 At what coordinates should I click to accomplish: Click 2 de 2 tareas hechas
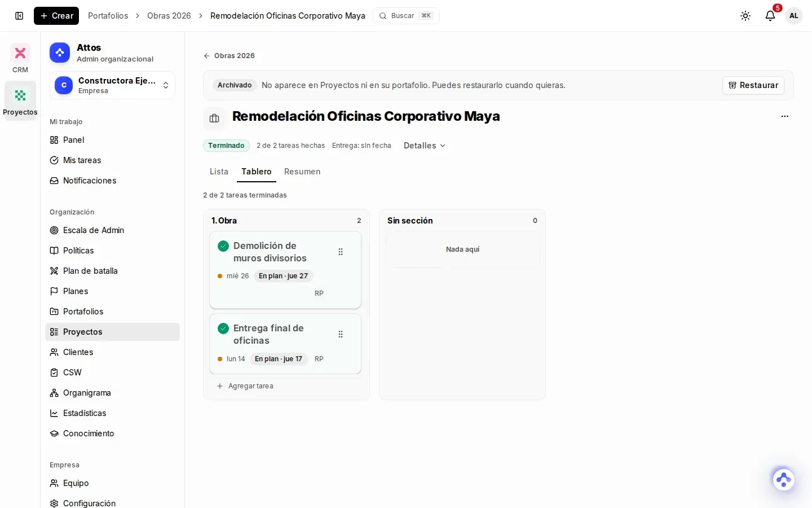[290, 146]
